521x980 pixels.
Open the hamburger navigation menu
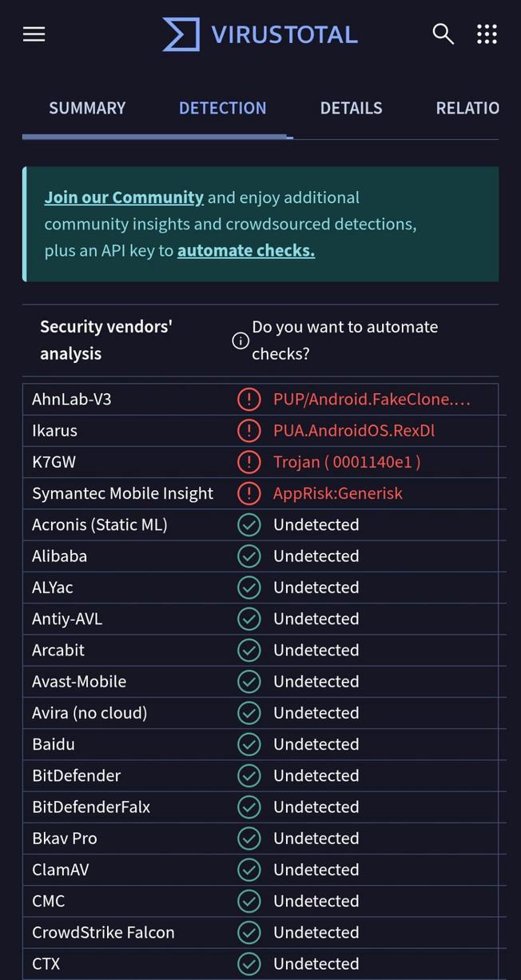point(34,34)
